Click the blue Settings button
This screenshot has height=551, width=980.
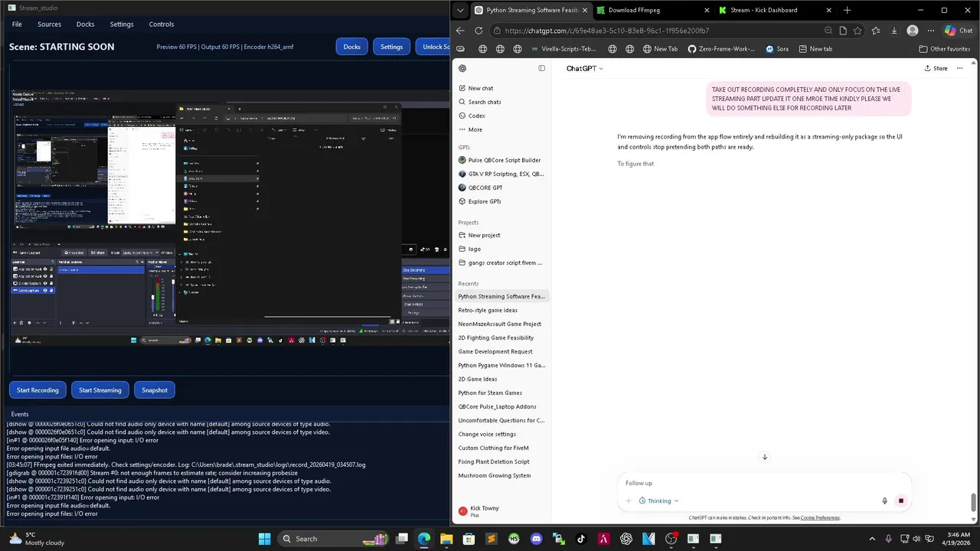point(391,47)
